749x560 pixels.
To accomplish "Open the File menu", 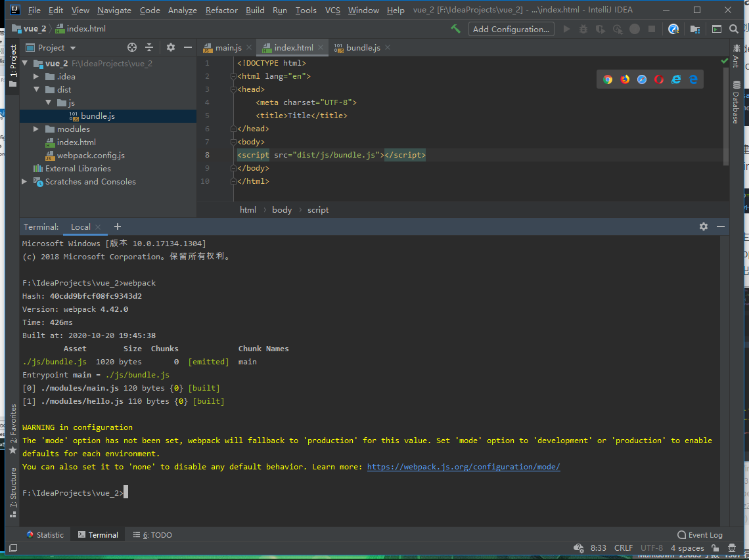I will [x=34, y=10].
